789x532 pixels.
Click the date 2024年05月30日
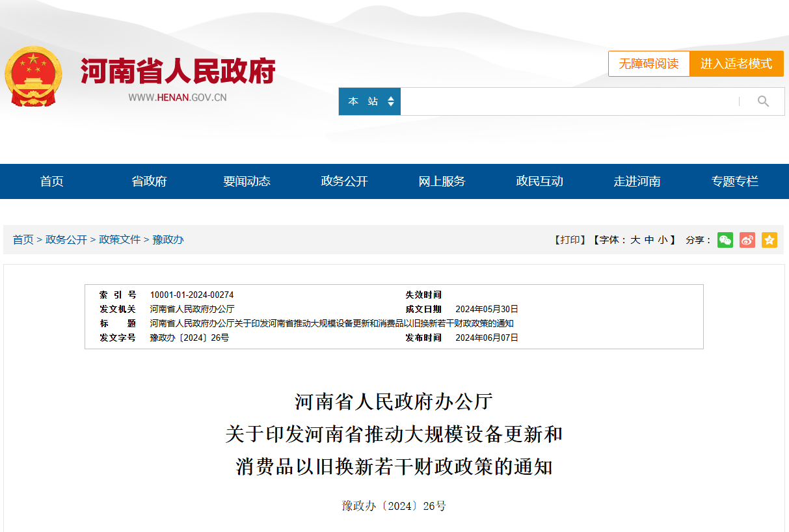tap(487, 309)
